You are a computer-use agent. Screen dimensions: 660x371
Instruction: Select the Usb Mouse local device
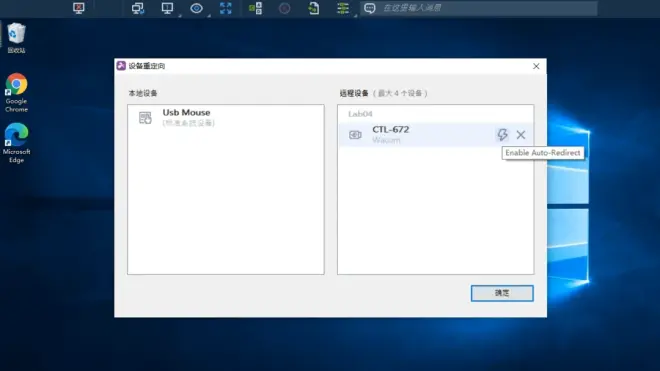(x=226, y=117)
